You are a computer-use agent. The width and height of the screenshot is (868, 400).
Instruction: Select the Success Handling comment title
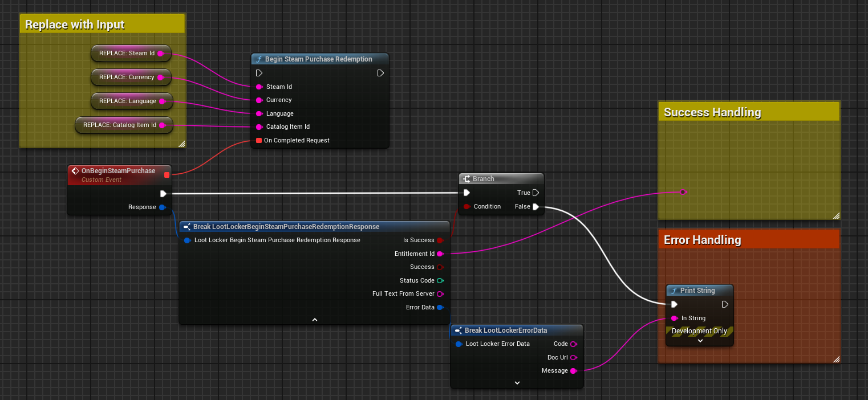coord(712,112)
